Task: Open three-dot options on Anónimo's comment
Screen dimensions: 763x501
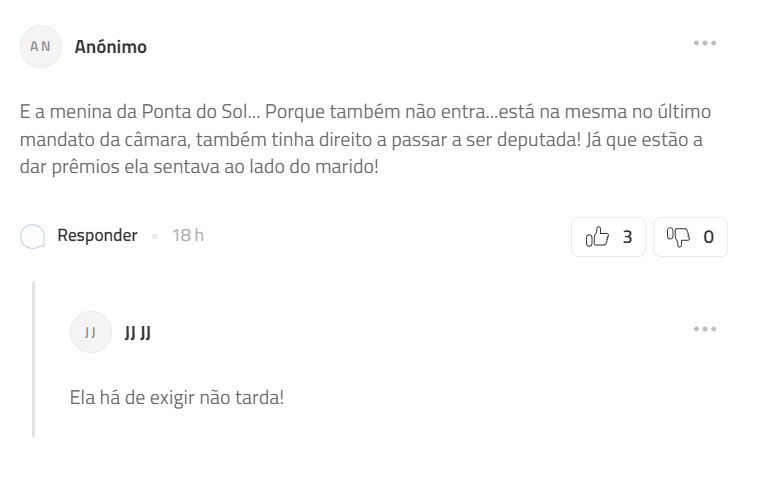Action: 705,43
